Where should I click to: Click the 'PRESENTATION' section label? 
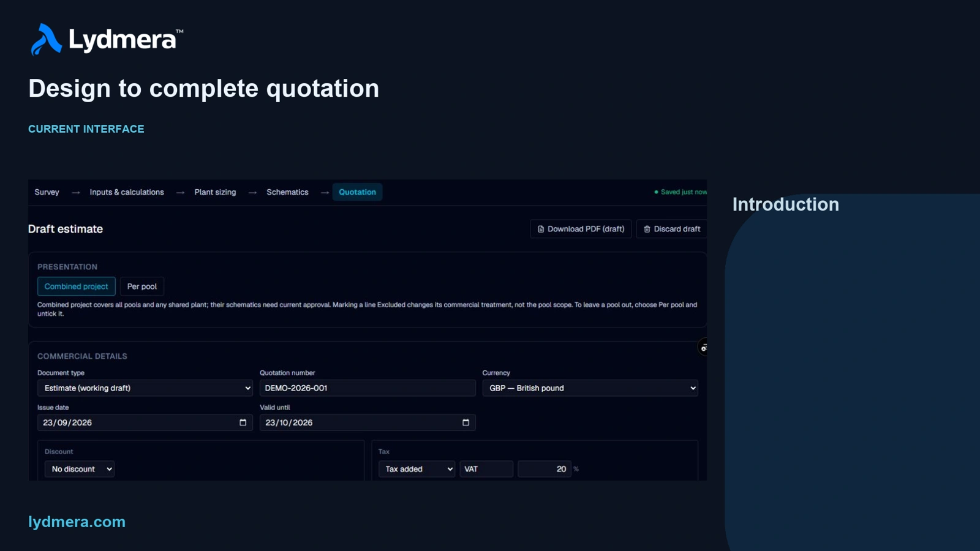coord(67,267)
